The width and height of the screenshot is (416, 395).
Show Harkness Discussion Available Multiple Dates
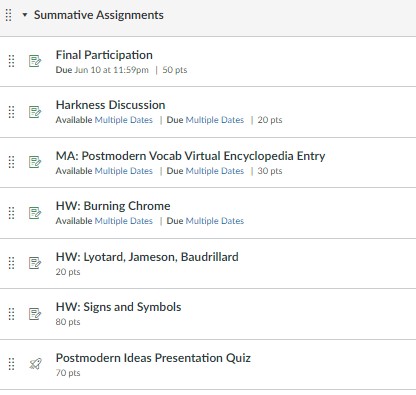tap(124, 120)
